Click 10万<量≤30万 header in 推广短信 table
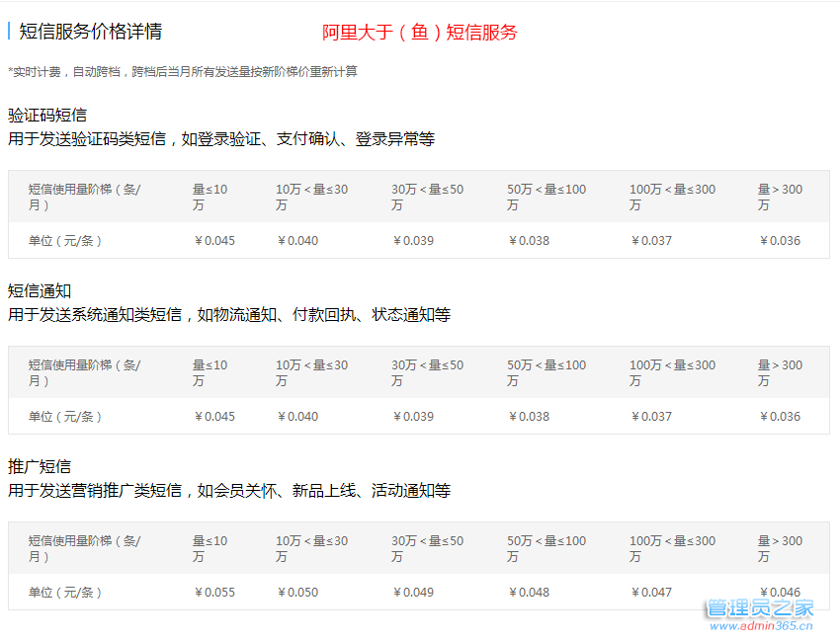 [311, 549]
